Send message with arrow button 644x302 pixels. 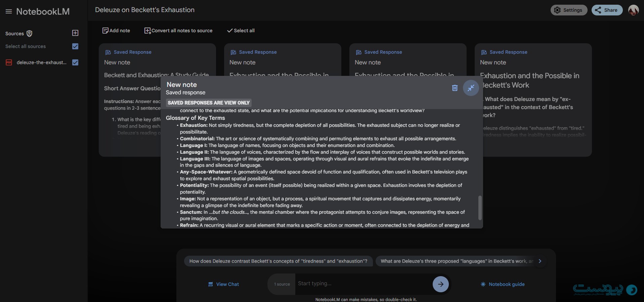440,284
